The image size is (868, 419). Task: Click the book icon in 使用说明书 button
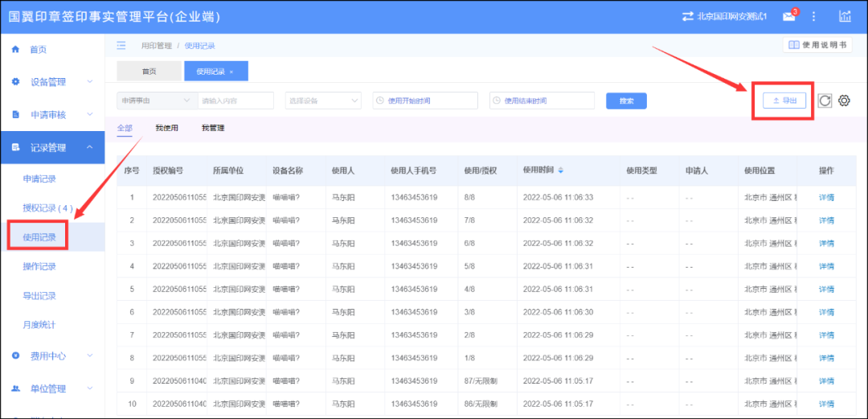(794, 45)
